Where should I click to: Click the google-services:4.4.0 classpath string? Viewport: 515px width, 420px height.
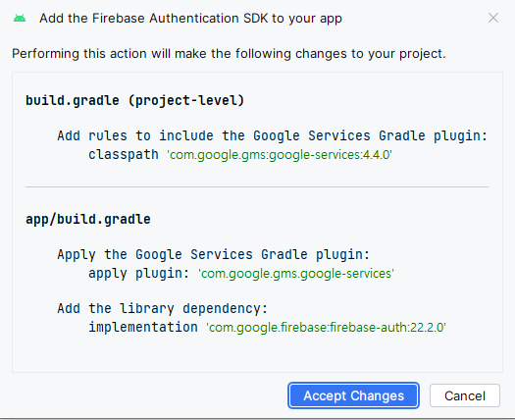[x=280, y=155]
